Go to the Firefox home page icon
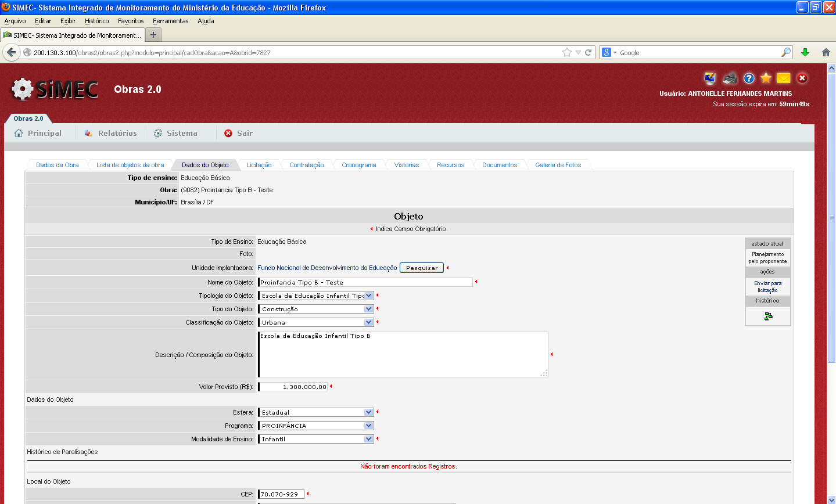The width and height of the screenshot is (836, 504). tap(826, 52)
